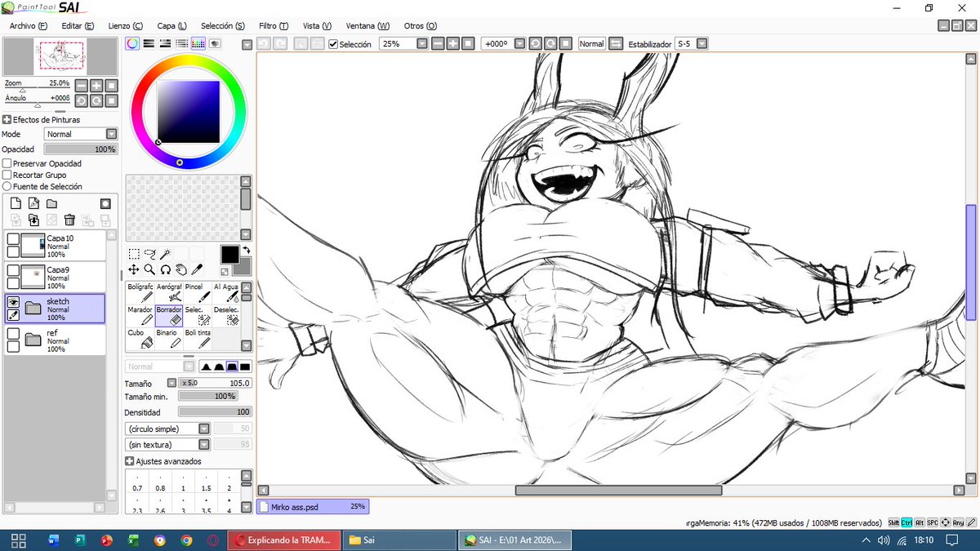This screenshot has width=980, height=551.
Task: Select the zoom magnifier tool
Action: 150,269
